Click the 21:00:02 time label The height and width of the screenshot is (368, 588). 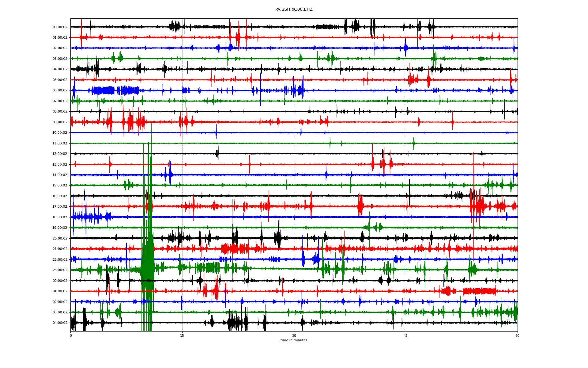coord(60,249)
